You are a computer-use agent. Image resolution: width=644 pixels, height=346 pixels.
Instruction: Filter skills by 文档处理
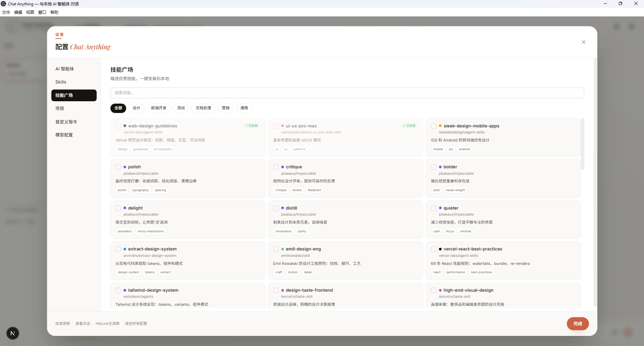pyautogui.click(x=203, y=108)
